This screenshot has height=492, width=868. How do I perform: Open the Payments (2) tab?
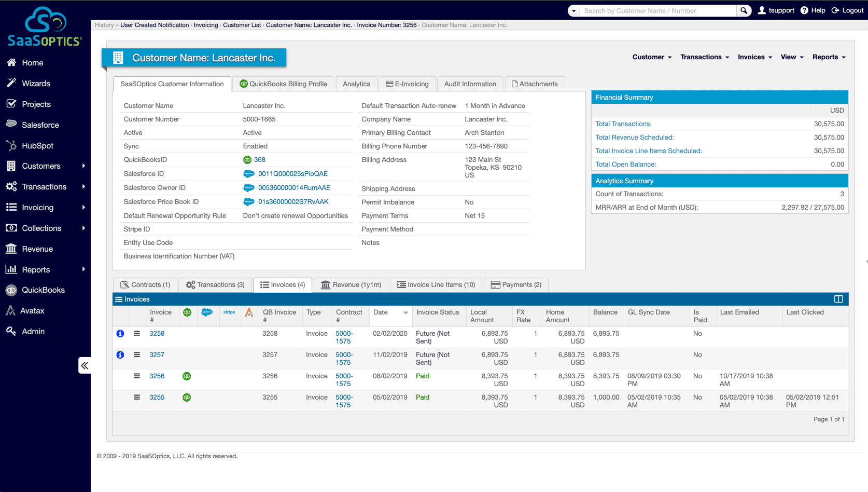(516, 285)
